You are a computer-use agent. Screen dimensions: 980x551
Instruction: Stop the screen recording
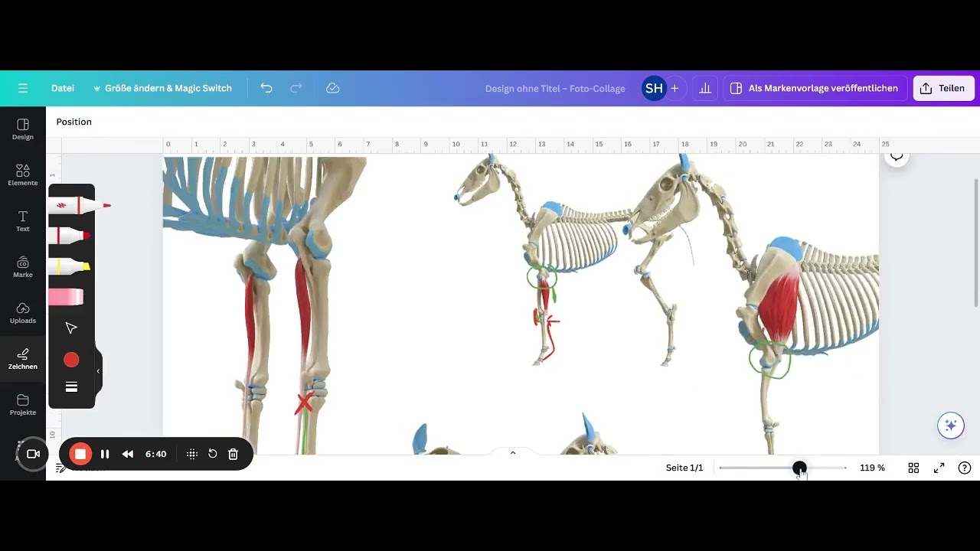pos(80,454)
